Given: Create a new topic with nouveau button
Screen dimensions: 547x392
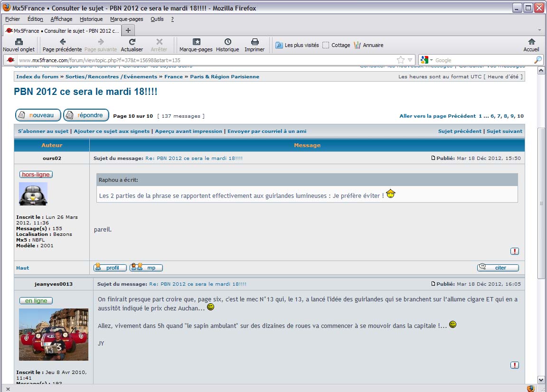Looking at the screenshot, I should [38, 115].
